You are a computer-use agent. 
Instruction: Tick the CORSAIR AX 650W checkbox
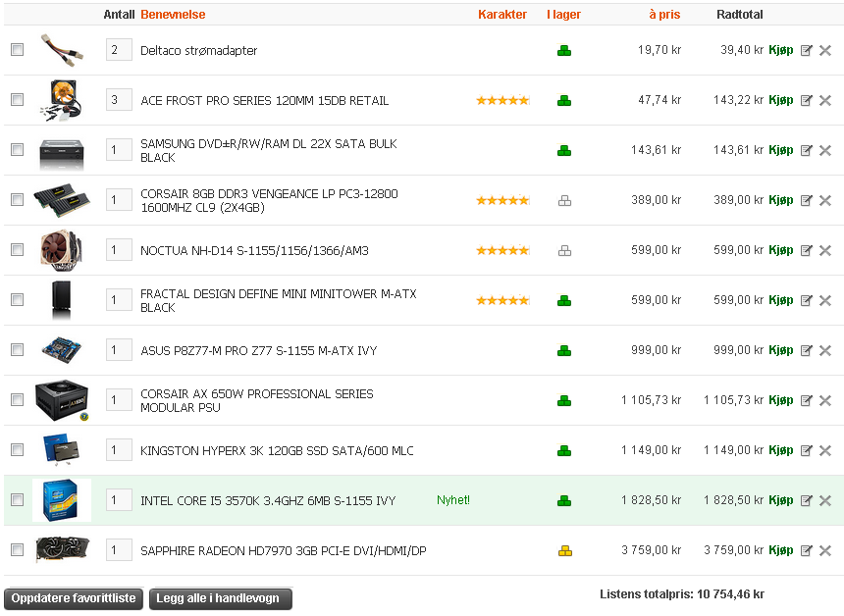(x=18, y=400)
